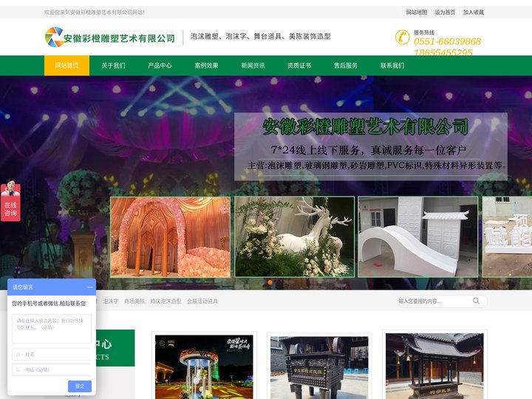Click the orange phone hotline icon
532x399 pixels.
point(403,38)
